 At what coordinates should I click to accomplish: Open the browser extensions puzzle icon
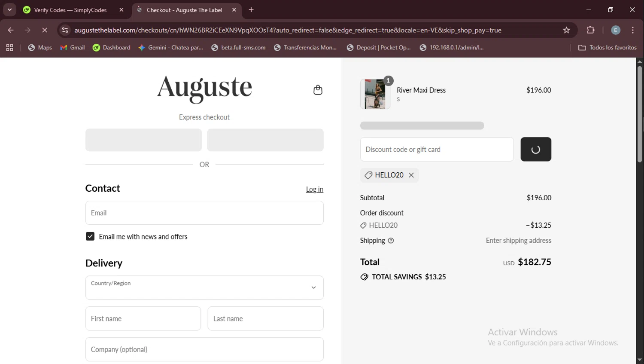[x=590, y=30]
